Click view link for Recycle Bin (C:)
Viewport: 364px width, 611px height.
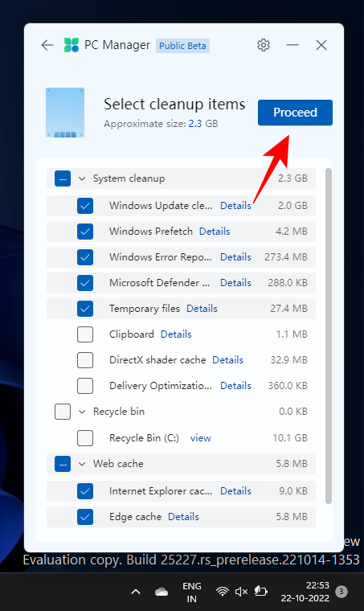pyautogui.click(x=201, y=438)
